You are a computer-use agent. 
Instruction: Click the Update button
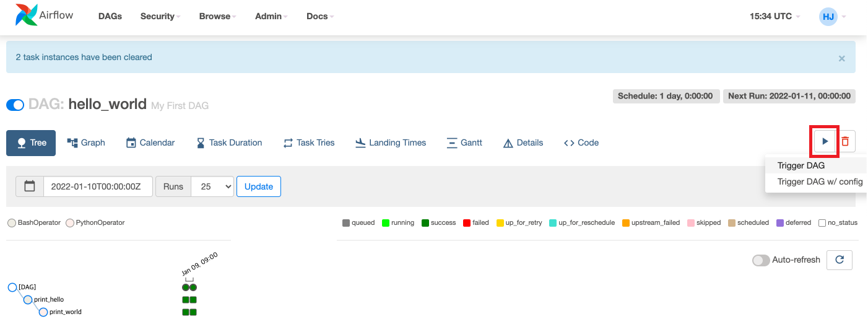[259, 186]
